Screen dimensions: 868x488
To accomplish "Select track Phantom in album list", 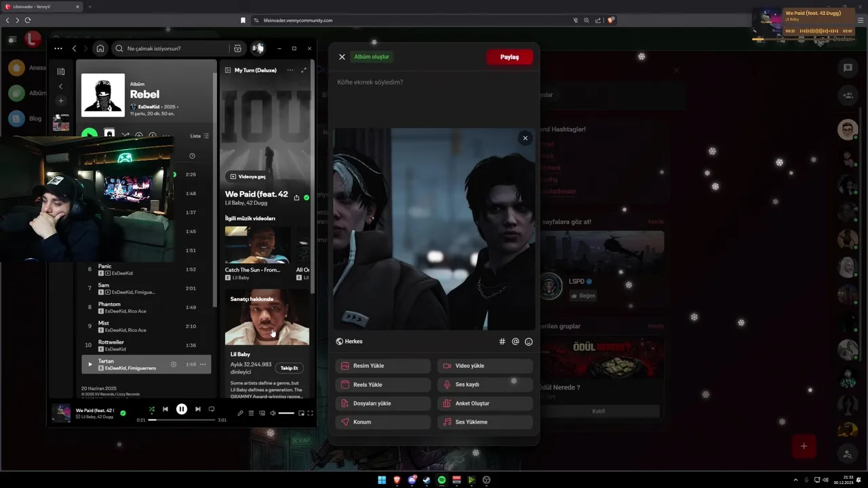I will (x=146, y=307).
